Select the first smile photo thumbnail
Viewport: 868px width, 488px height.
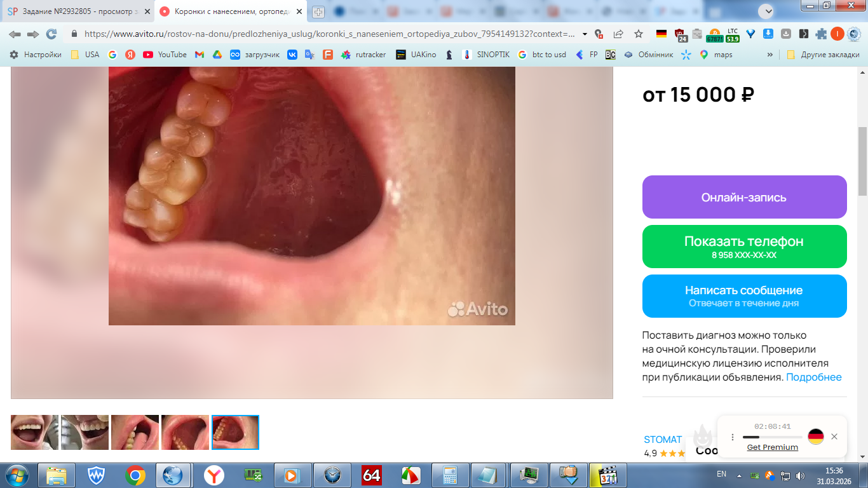click(x=34, y=432)
